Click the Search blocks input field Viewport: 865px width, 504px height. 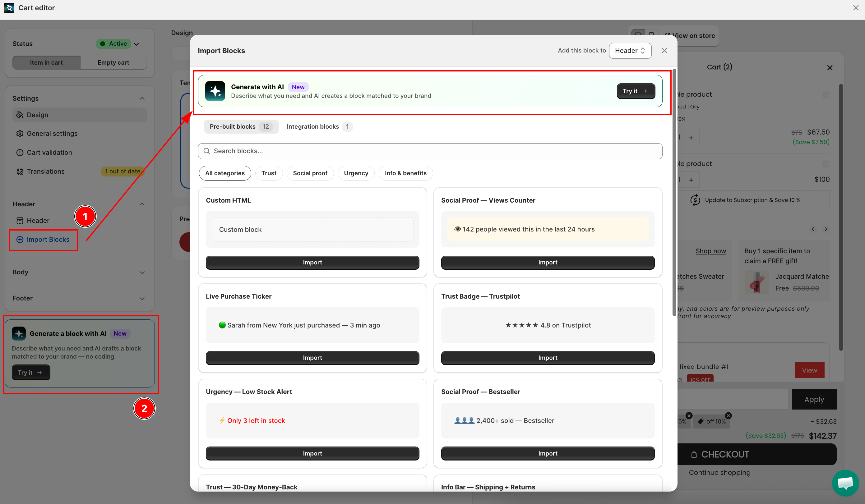point(430,151)
